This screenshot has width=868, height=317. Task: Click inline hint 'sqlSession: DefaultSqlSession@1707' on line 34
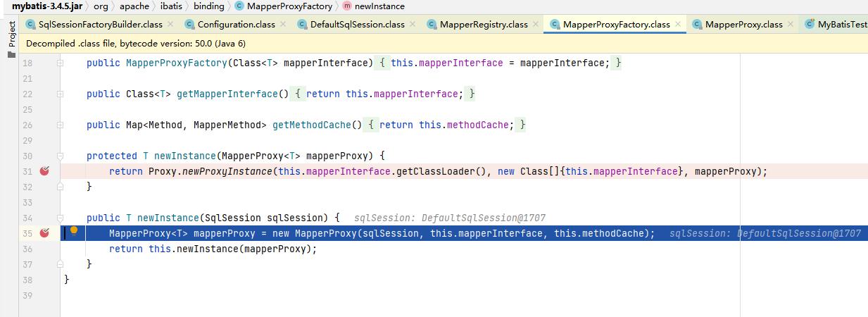(450, 218)
